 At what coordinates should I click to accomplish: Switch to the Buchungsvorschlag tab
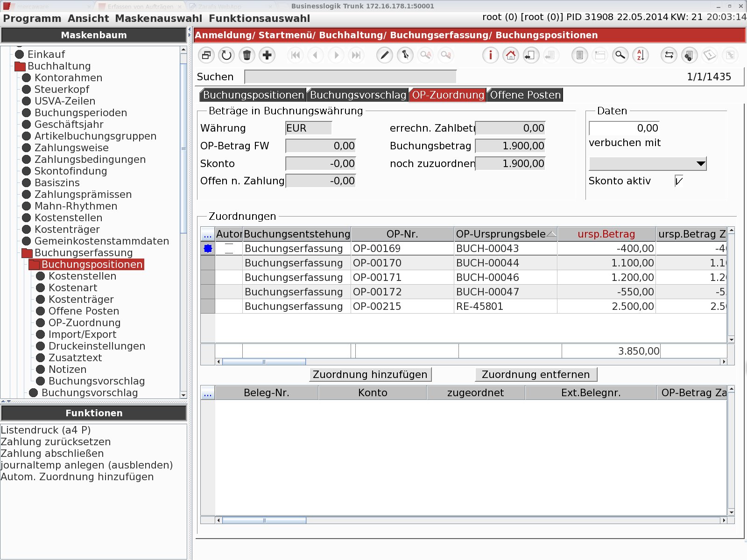coord(358,95)
